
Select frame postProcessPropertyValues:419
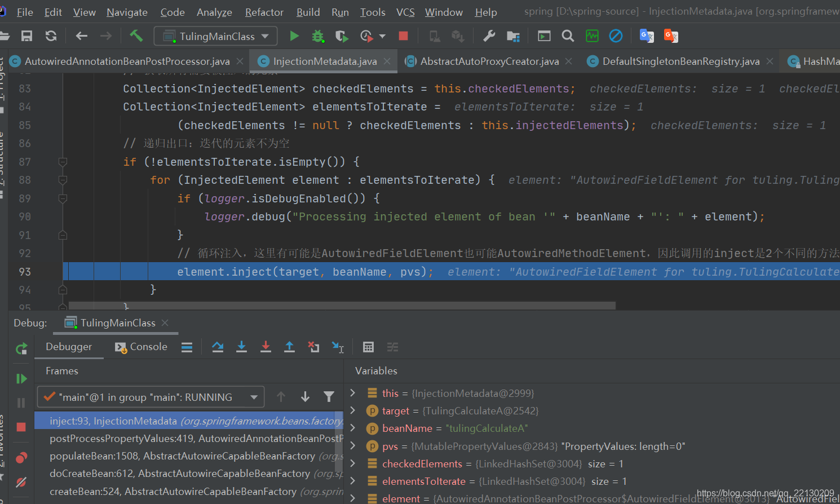pyautogui.click(x=188, y=438)
